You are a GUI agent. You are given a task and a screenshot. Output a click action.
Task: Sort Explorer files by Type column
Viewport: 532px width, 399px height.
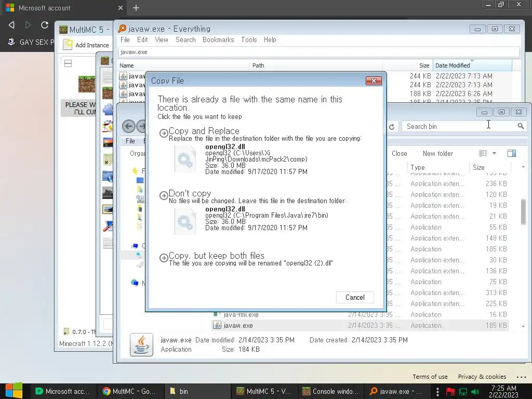(x=437, y=167)
